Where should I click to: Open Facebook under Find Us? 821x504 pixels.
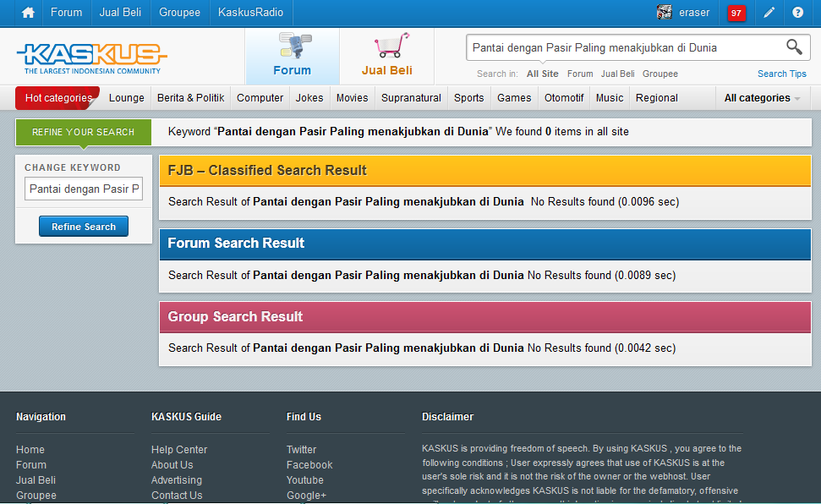pyautogui.click(x=309, y=465)
